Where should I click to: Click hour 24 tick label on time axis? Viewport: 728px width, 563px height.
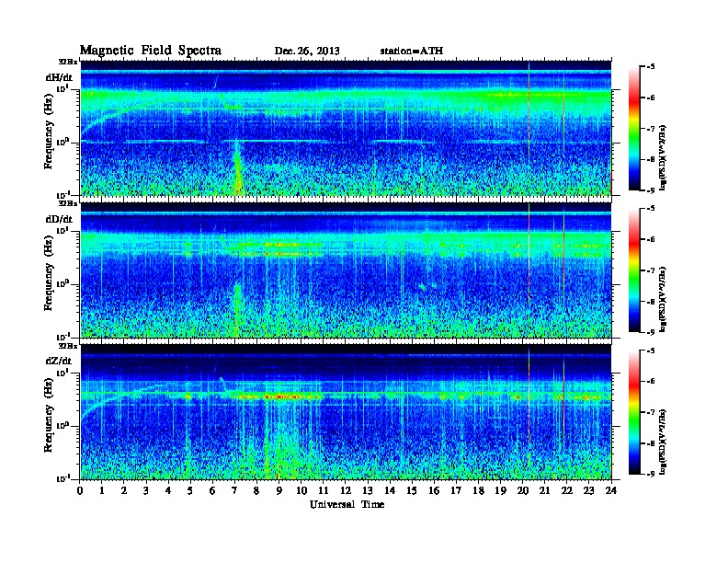click(611, 490)
